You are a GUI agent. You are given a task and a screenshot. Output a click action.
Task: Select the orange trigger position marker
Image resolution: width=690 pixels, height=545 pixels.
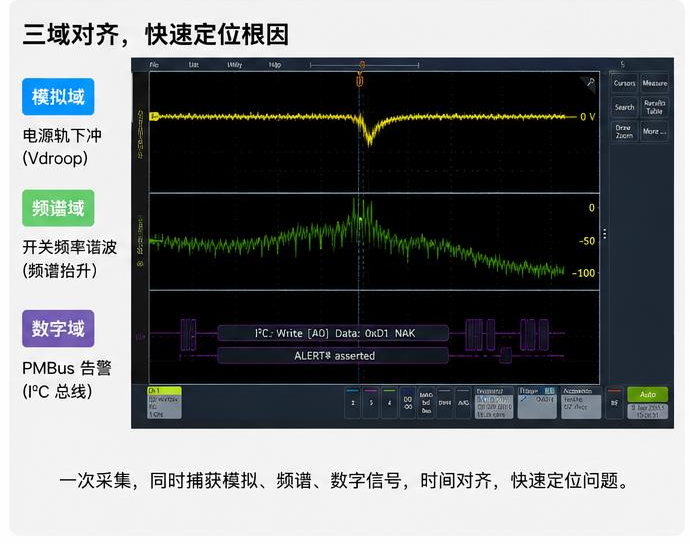tap(360, 81)
